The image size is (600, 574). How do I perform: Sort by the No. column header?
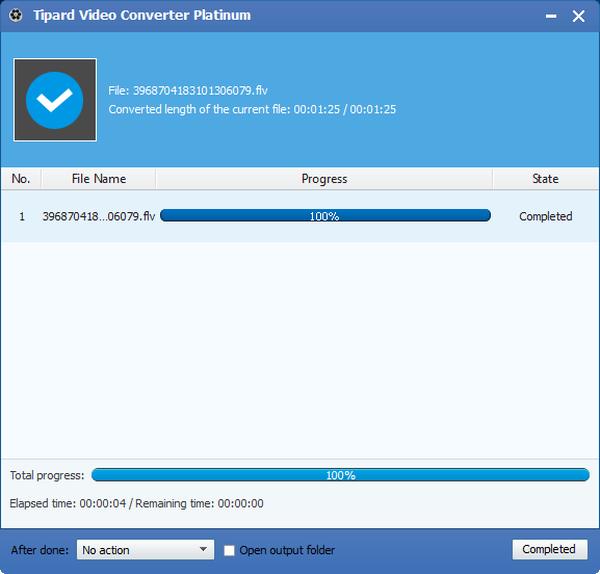click(x=21, y=179)
